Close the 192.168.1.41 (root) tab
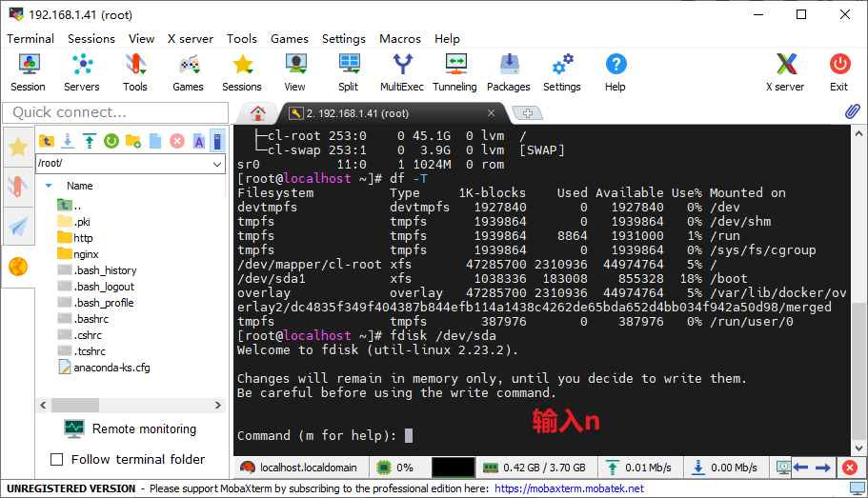Screen dimensions: 868x498 tap(491, 113)
